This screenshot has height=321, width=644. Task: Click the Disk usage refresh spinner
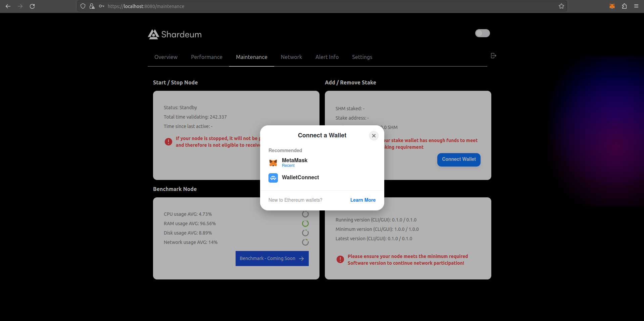[305, 233]
